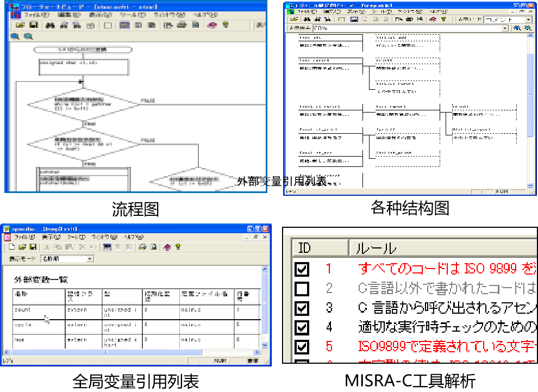This screenshot has height=392, width=538.
Task: Click zoom percent input field in temp.vbk window
Action: coord(407,28)
